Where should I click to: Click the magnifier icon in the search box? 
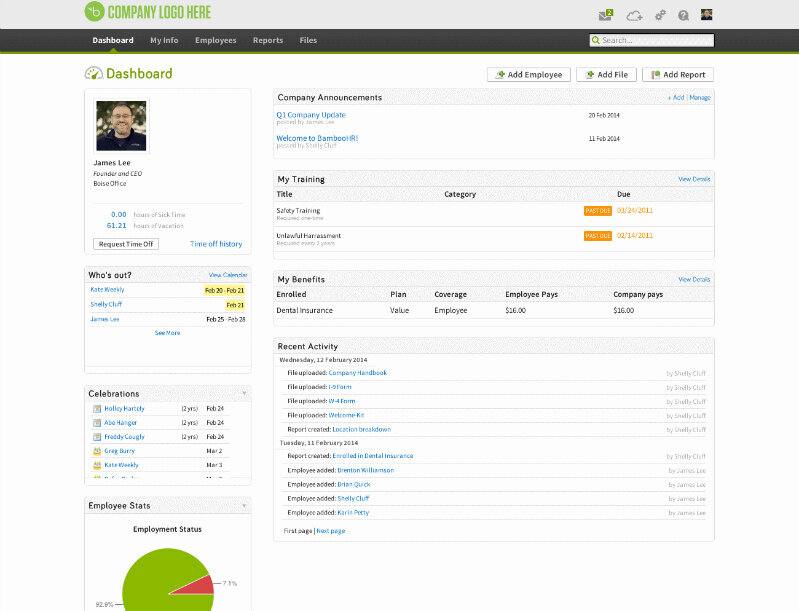click(596, 41)
